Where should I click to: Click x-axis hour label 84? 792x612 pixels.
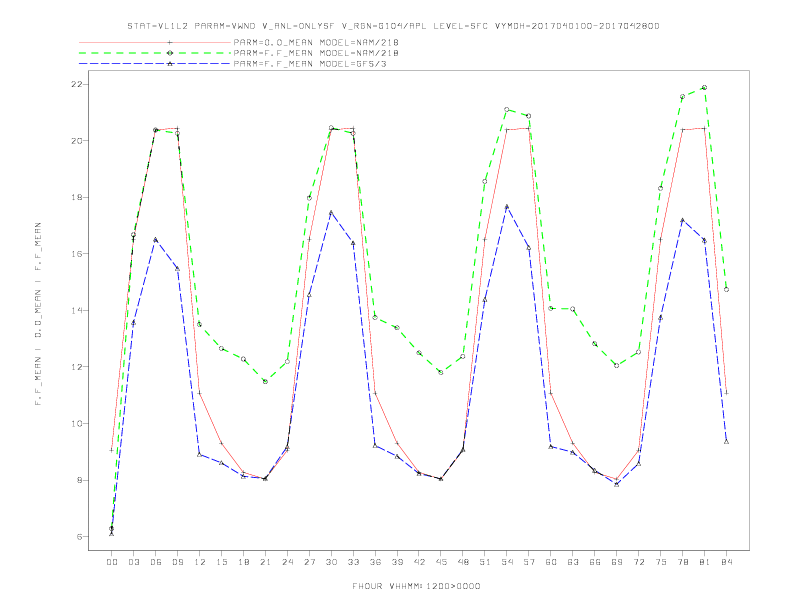click(x=726, y=562)
